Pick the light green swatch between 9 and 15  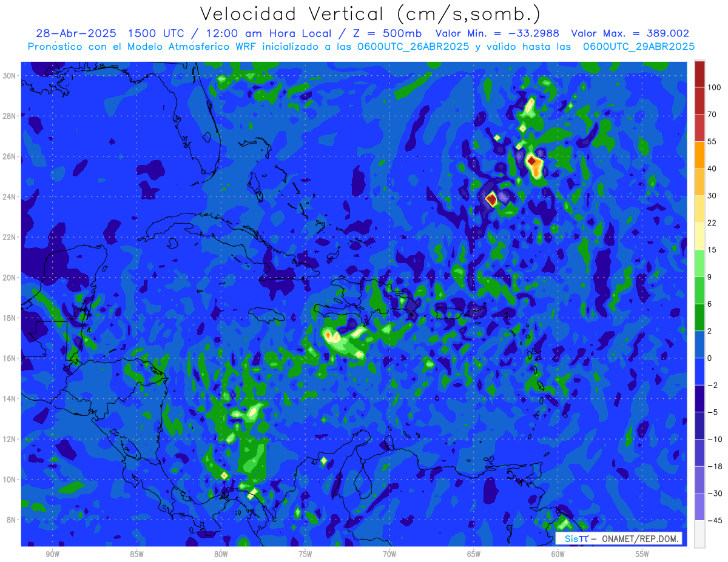pyautogui.click(x=700, y=263)
